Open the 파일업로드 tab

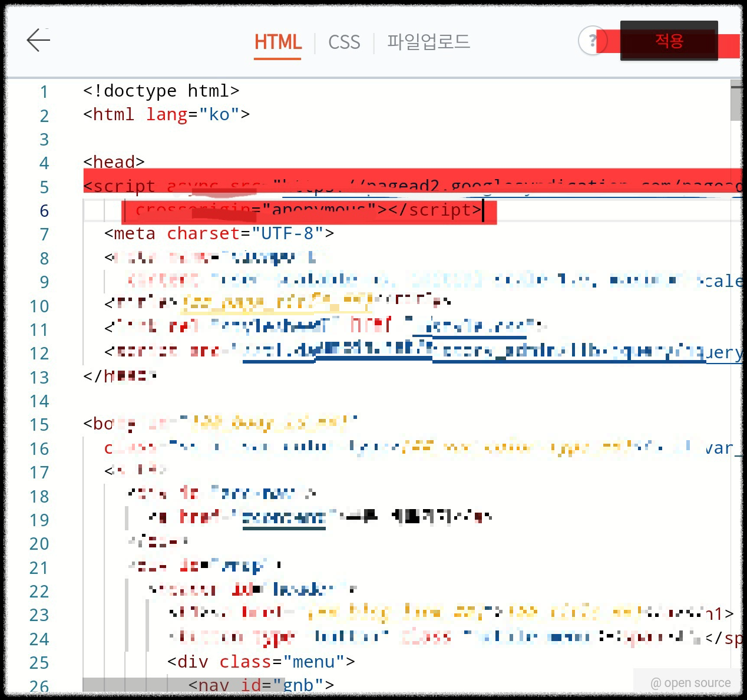428,42
